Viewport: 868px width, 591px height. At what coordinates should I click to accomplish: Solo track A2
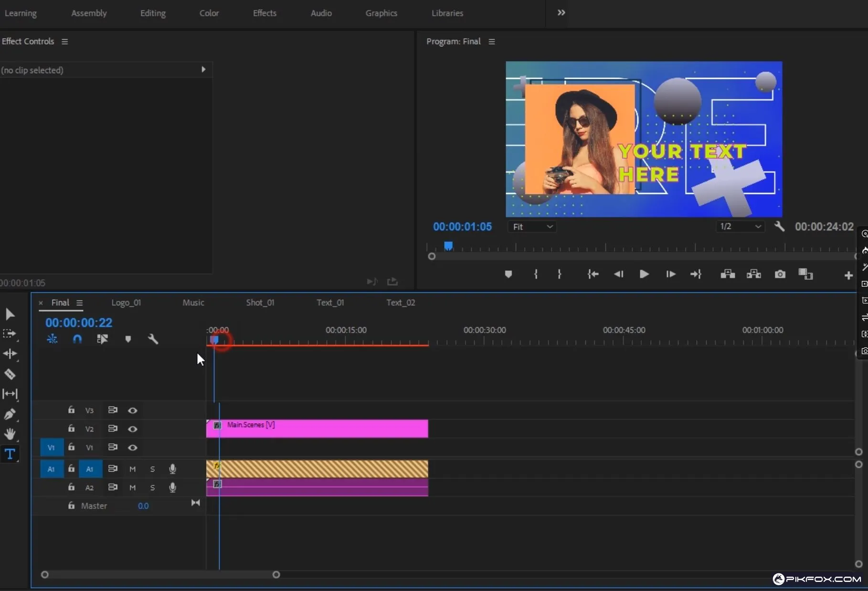tap(152, 488)
